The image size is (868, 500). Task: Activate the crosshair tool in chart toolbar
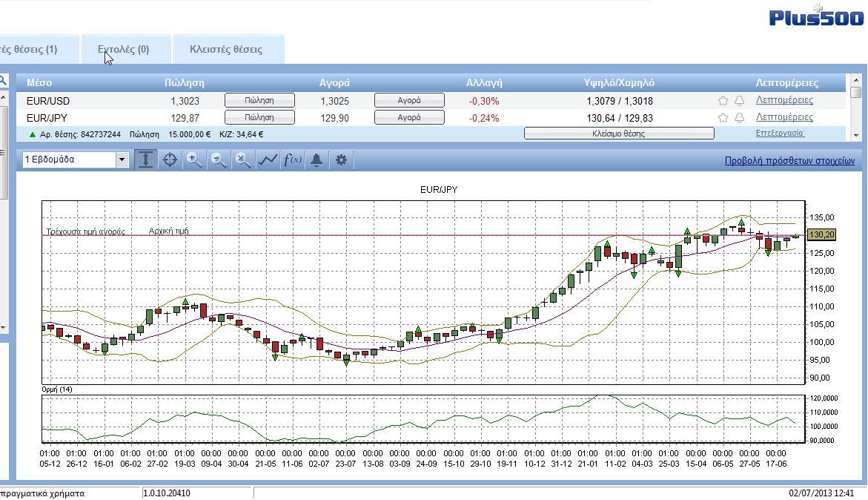click(x=170, y=160)
